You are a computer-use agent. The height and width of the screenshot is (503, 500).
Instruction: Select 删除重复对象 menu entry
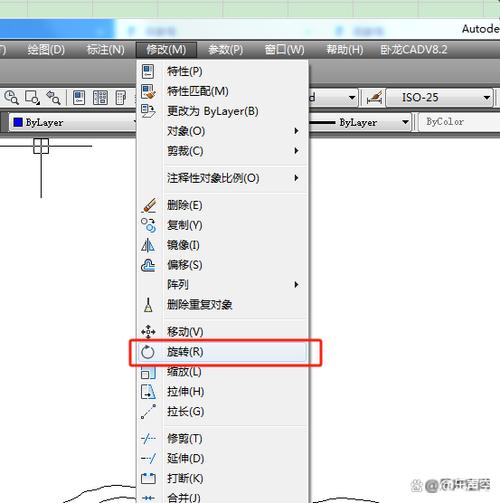[222, 305]
